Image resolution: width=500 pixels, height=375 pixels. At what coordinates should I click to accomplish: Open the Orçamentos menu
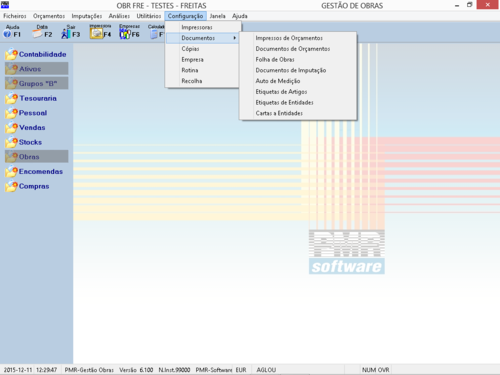(49, 16)
